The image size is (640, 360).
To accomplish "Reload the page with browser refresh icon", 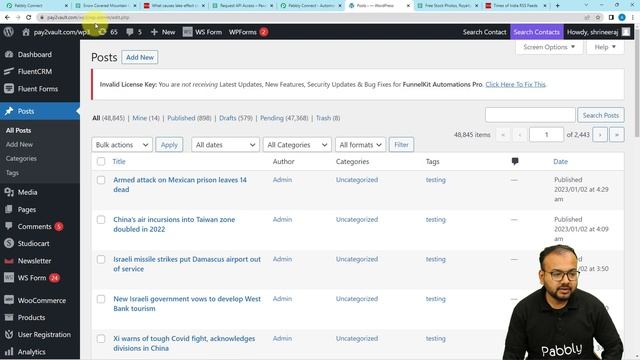I will (x=29, y=18).
